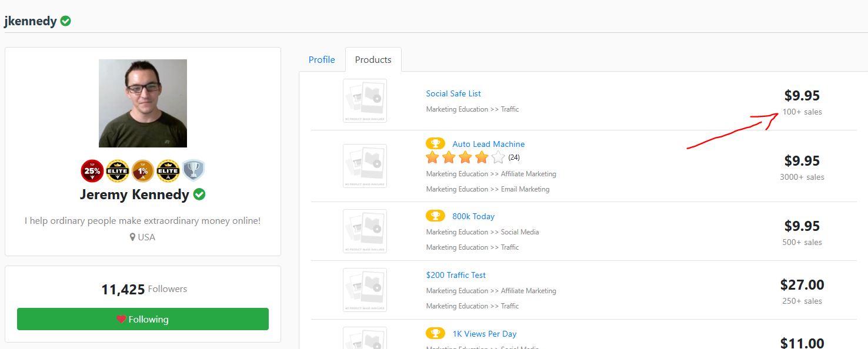Switch to the Profile tab

pyautogui.click(x=322, y=60)
